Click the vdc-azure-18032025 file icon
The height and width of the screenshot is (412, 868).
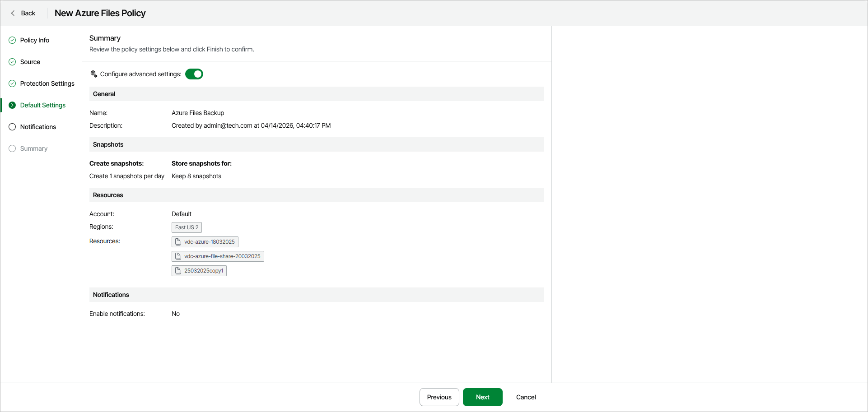tap(178, 242)
